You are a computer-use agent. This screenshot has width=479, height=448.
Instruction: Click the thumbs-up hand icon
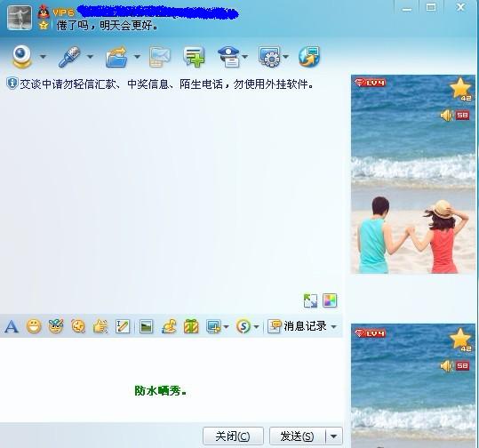click(x=100, y=326)
